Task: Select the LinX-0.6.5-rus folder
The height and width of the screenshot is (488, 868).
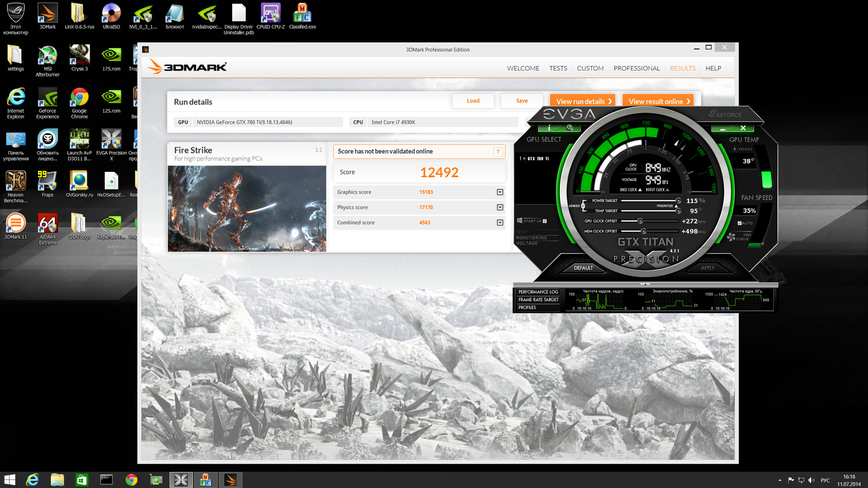Action: (79, 16)
